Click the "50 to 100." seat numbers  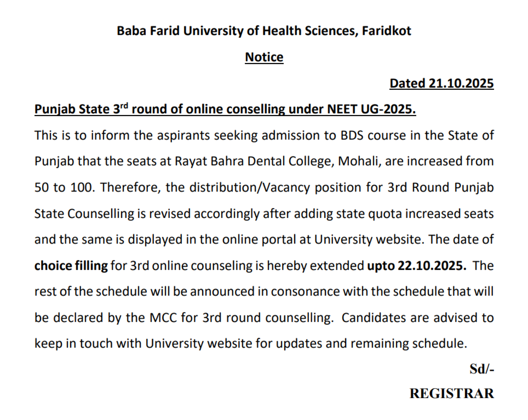pyautogui.click(x=65, y=187)
